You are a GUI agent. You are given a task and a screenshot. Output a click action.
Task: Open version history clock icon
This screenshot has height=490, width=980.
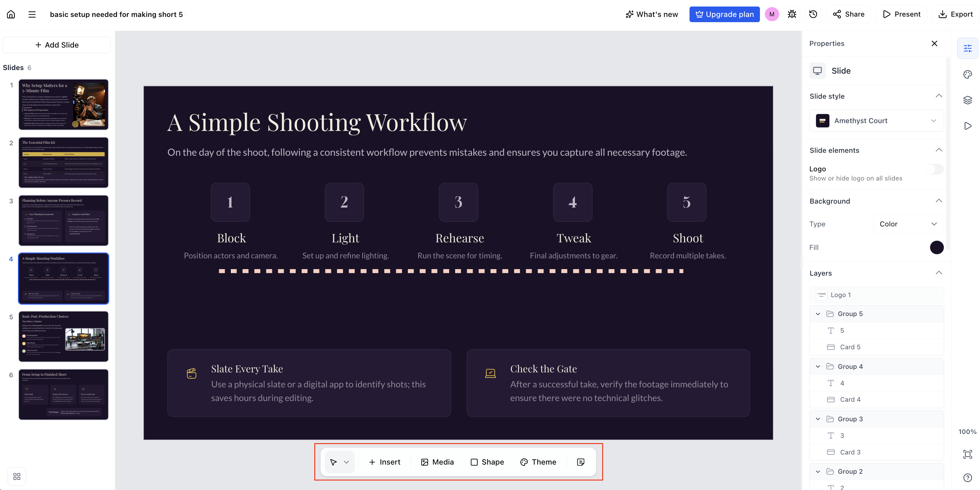pos(813,14)
